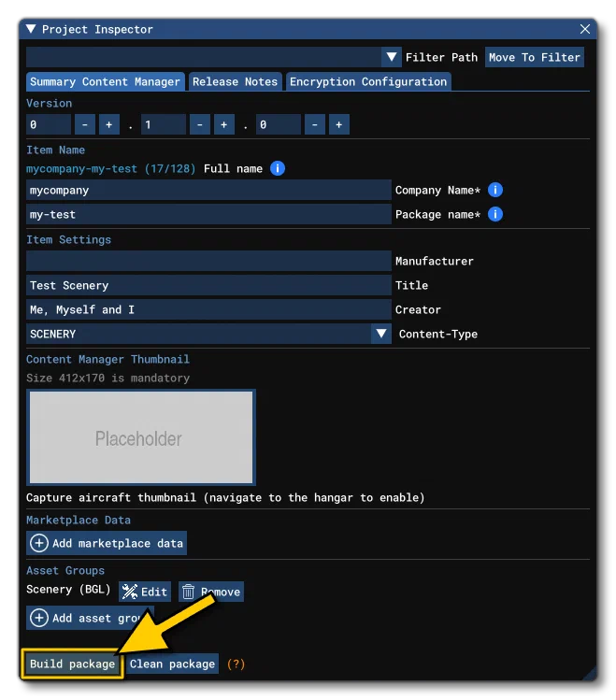Click Capture aircraft thumbnail text

click(225, 498)
